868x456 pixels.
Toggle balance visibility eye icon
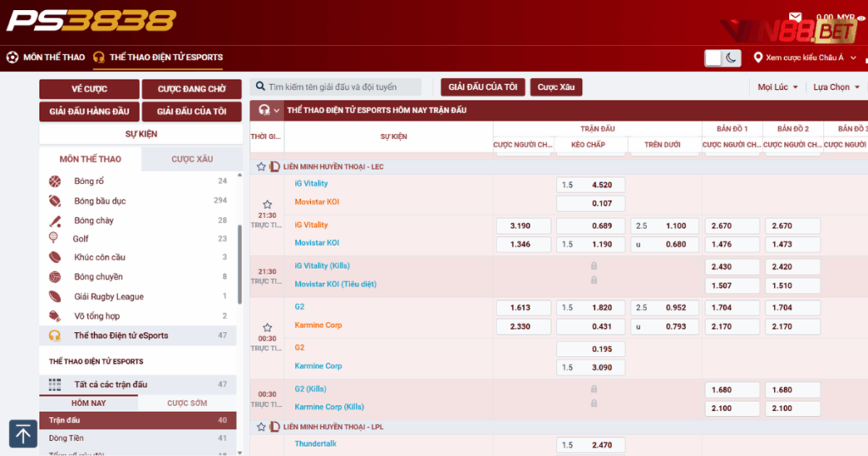(862, 19)
